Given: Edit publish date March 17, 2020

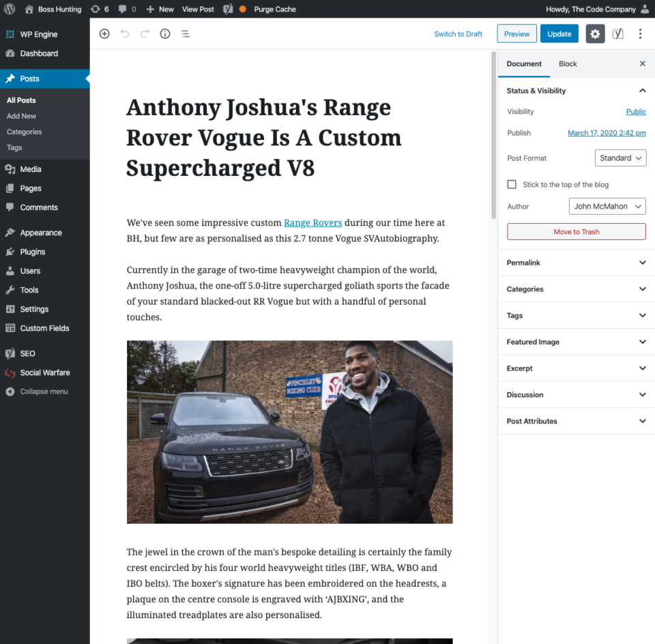Looking at the screenshot, I should 607,133.
